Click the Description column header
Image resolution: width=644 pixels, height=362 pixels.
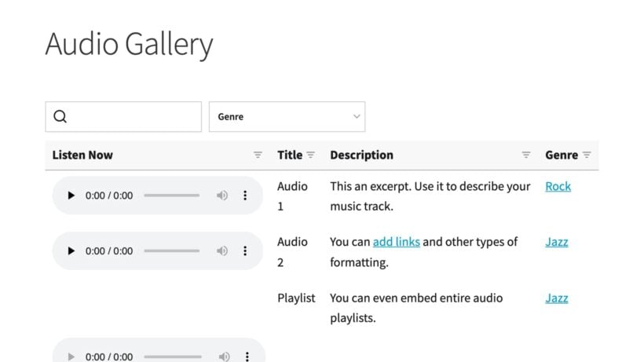tap(361, 155)
